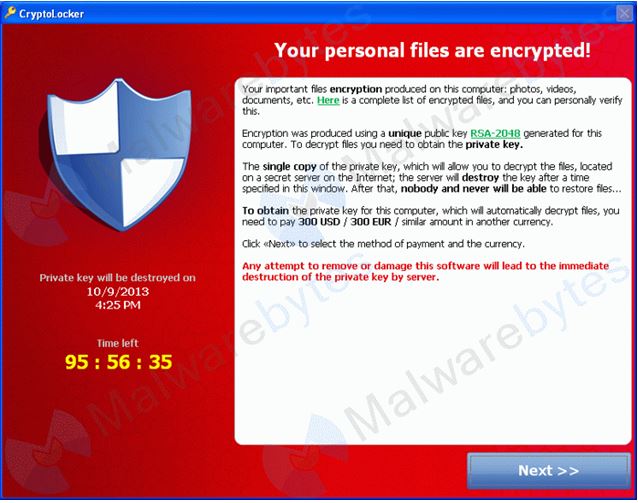Follow the green RSA-2048 link
638x503 pixels.
pos(495,133)
